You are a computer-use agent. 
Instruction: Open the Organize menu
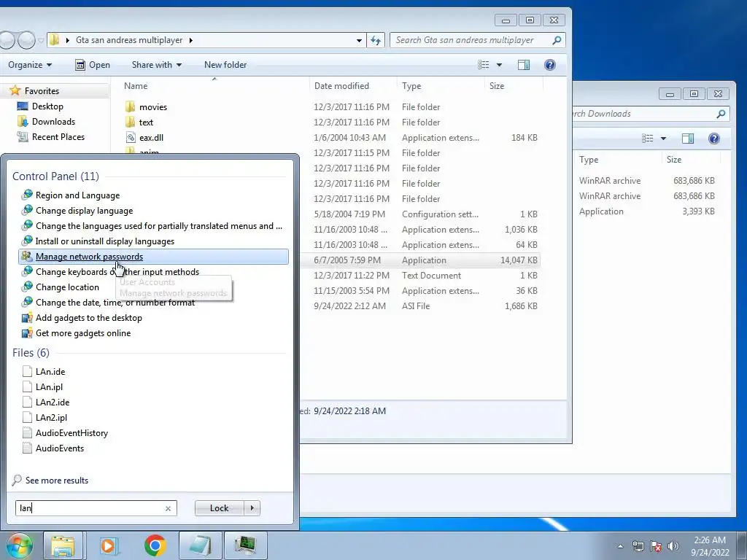coord(30,65)
